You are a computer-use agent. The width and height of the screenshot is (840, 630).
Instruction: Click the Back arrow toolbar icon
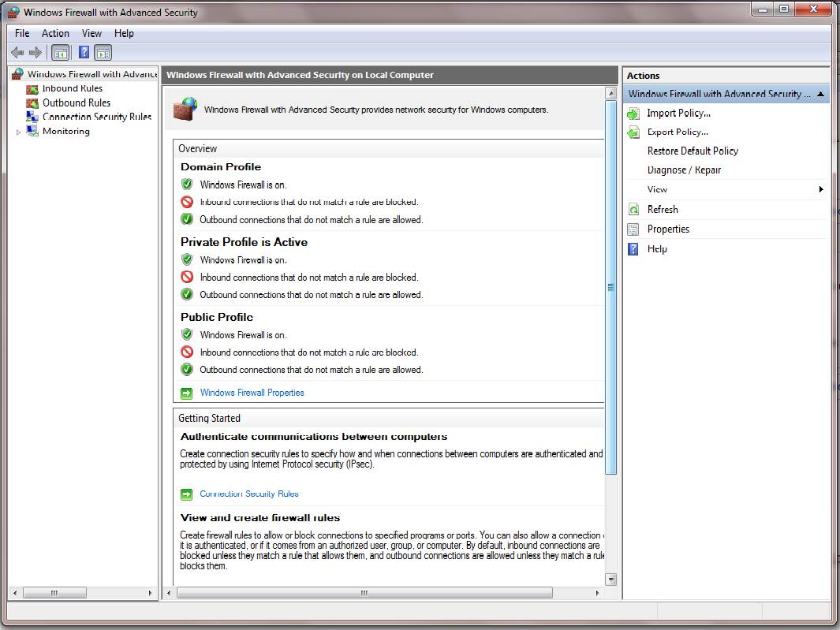pos(17,53)
